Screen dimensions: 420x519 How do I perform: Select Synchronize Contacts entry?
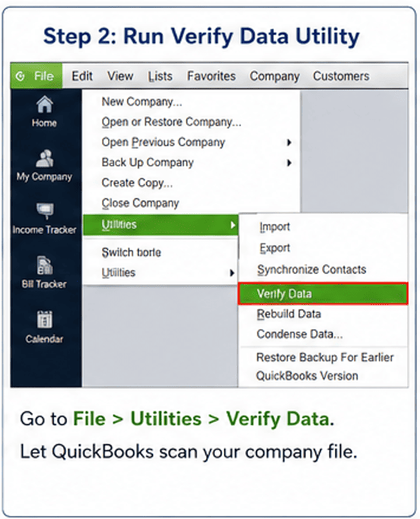[324, 269]
